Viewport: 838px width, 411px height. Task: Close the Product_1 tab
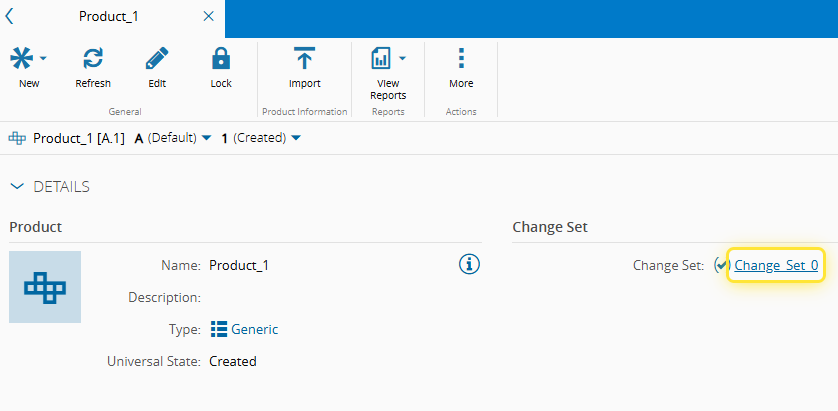click(x=208, y=17)
